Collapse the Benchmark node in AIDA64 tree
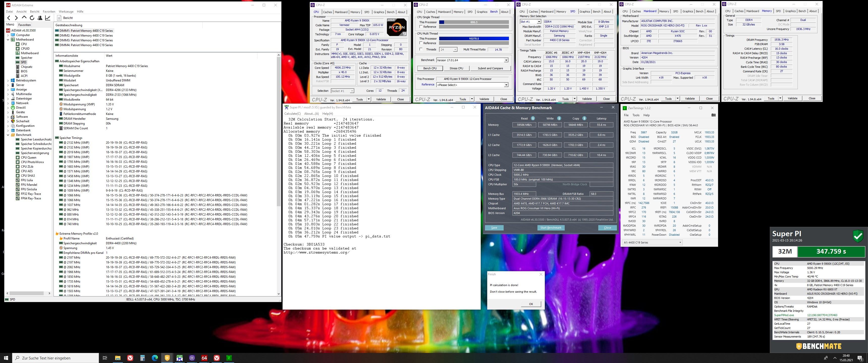This screenshot has width=868, height=363. [8, 135]
